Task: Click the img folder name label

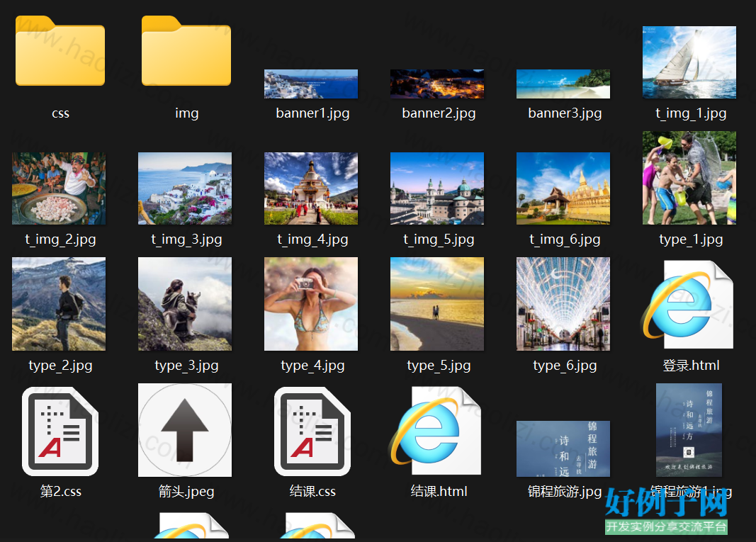Action: click(186, 113)
